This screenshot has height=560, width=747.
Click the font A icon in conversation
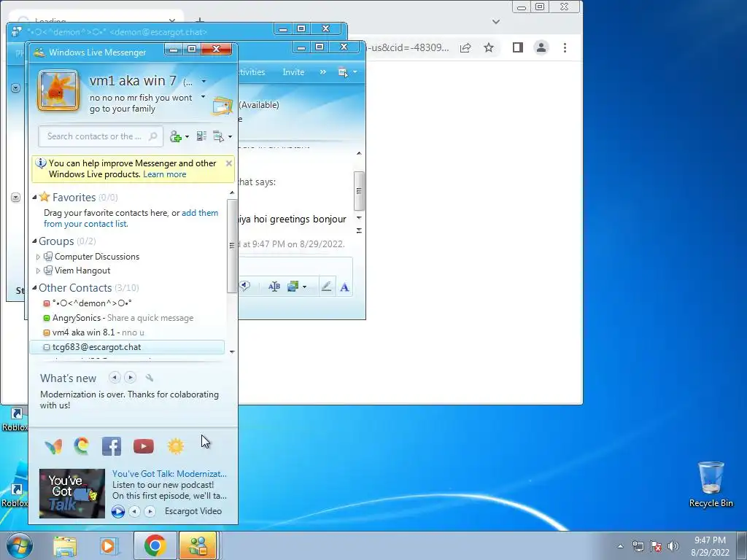(344, 287)
